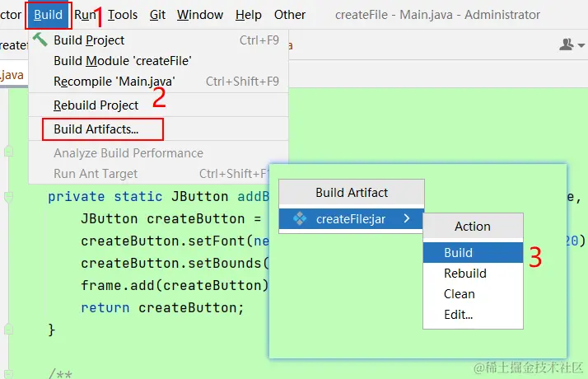Image resolution: width=588 pixels, height=379 pixels.
Task: Open the Build menu
Action: coord(49,15)
